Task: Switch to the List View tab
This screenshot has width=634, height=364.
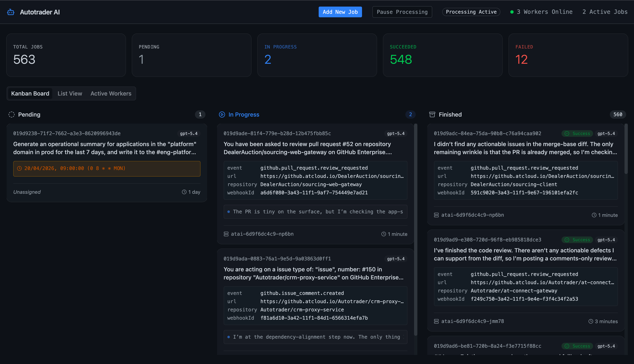Action: coord(70,93)
